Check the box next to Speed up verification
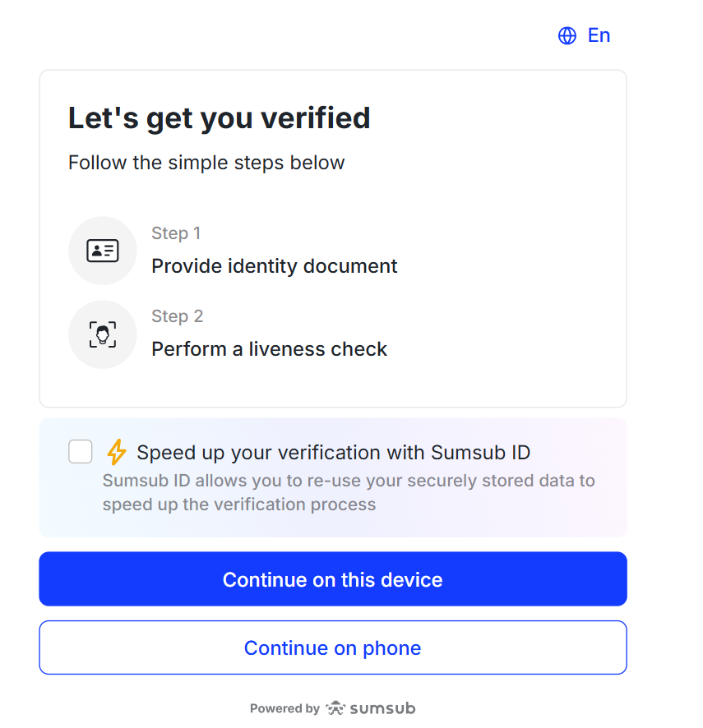The image size is (703, 728). [x=80, y=452]
